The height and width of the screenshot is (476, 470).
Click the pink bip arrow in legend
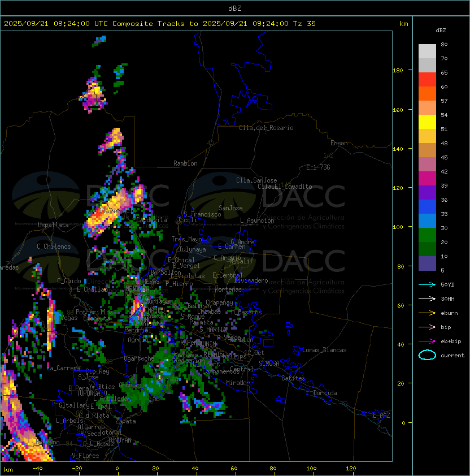(x=427, y=327)
